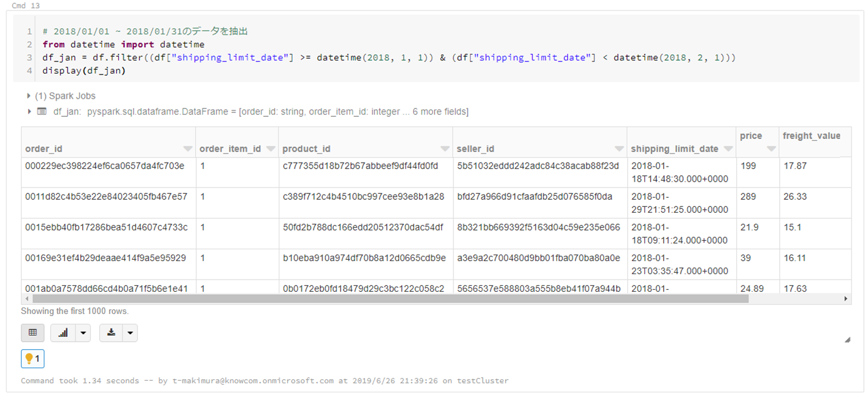This screenshot has width=868, height=395.
Task: Click the price column header
Action: click(751, 136)
